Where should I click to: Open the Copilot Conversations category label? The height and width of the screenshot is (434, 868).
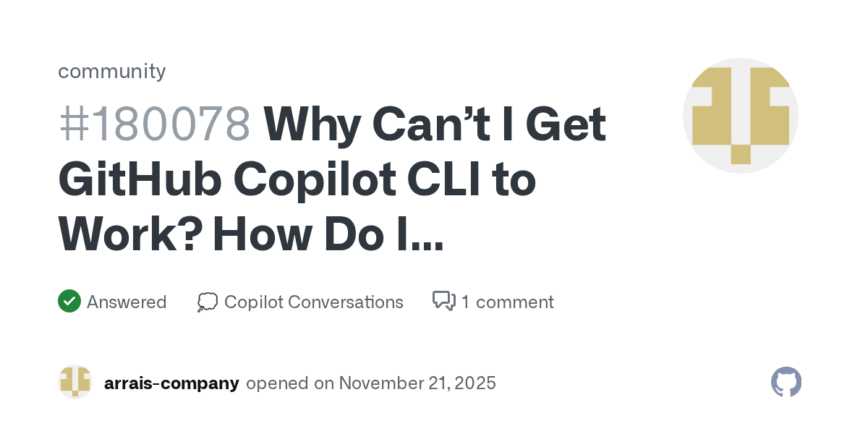(313, 302)
